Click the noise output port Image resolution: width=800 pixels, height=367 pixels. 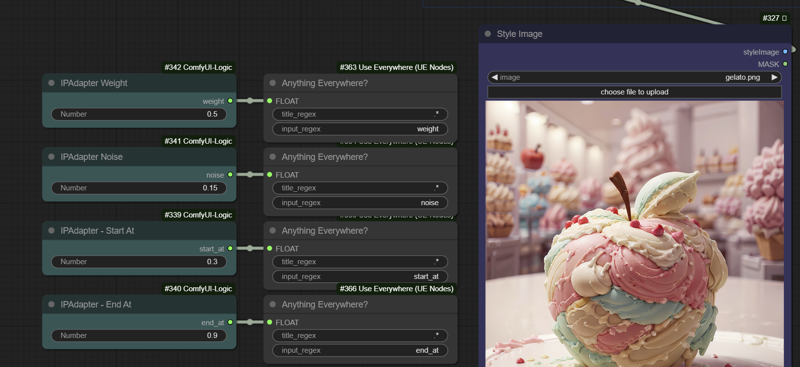230,175
